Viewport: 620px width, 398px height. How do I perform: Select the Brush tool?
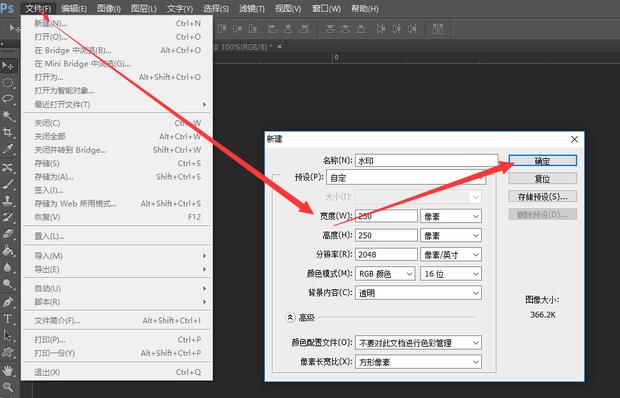[8, 184]
